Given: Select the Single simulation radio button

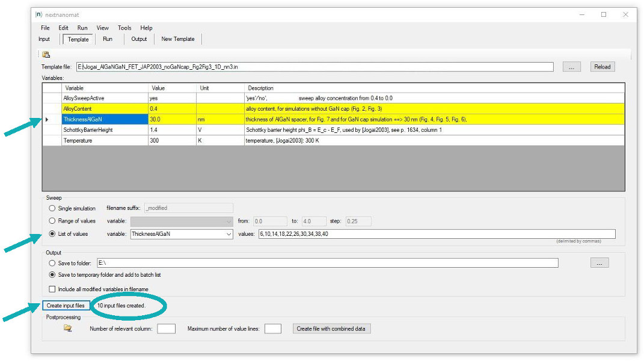Looking at the screenshot, I should (52, 208).
